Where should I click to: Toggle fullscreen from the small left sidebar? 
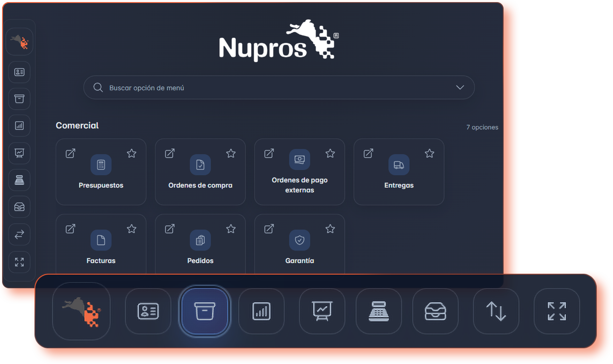[20, 262]
